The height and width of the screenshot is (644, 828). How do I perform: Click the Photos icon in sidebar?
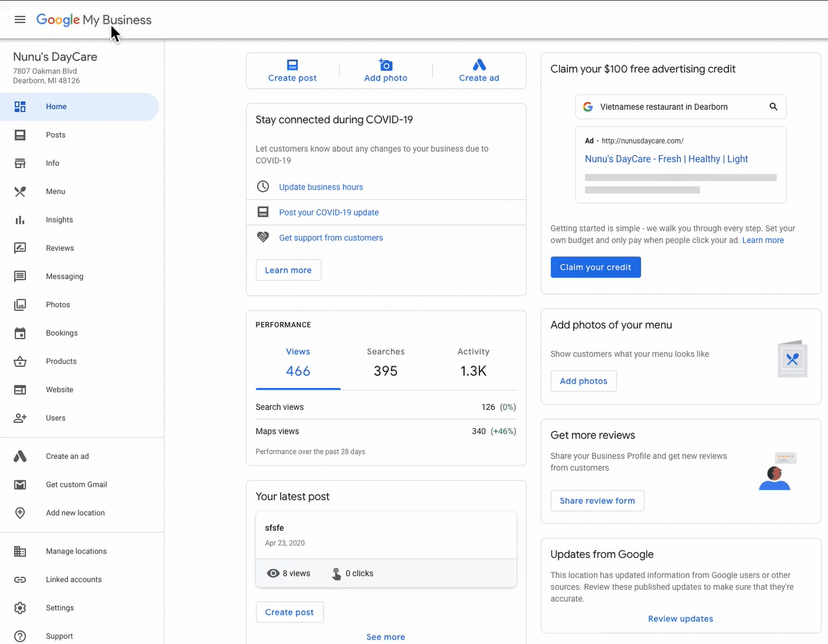click(20, 305)
